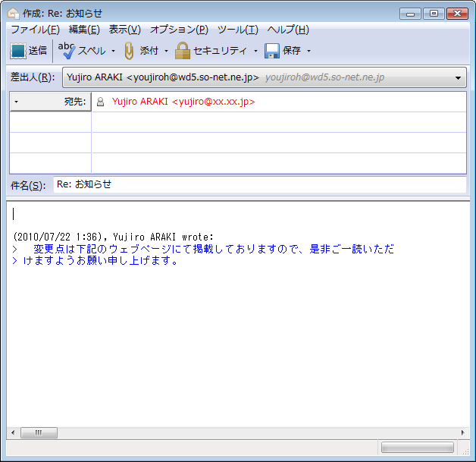The image size is (476, 462).
Task: Click the empty second recipient row
Action: pos(279,122)
